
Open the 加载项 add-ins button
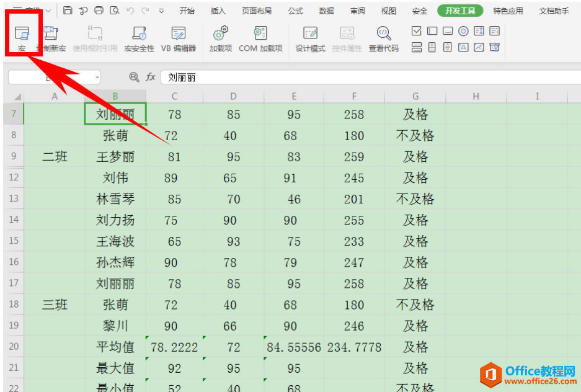pyautogui.click(x=221, y=38)
